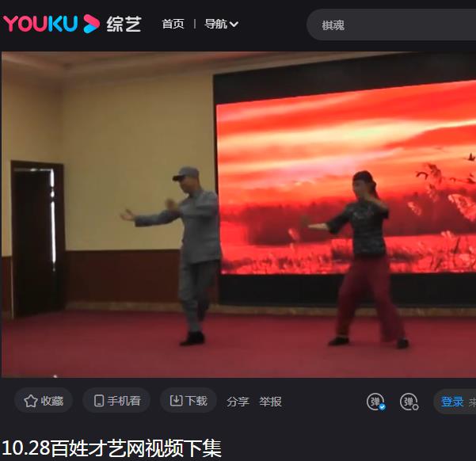The image size is (476, 461).
Task: Click the download arrow icon
Action: click(176, 401)
